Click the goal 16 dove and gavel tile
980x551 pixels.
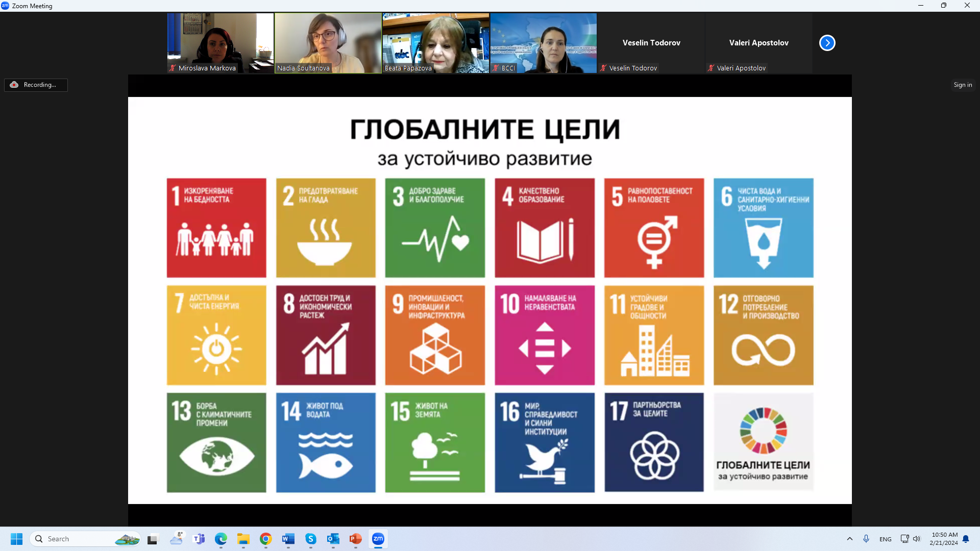[x=545, y=442]
